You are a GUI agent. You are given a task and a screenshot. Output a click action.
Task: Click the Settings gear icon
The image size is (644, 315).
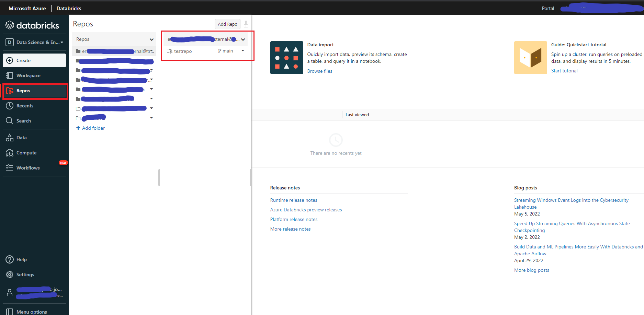(10, 275)
